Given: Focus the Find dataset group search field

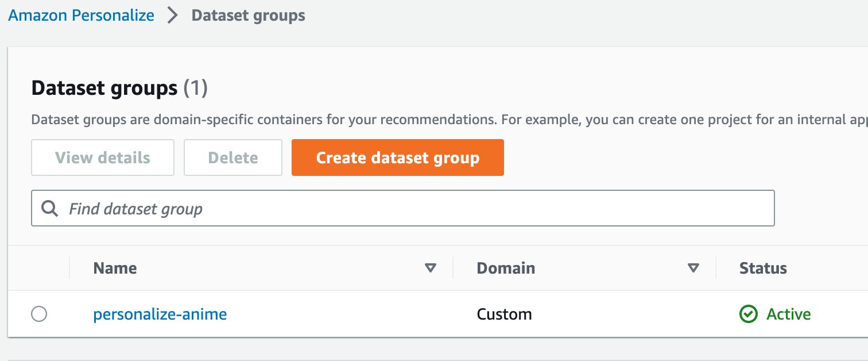Looking at the screenshot, I should pos(403,208).
